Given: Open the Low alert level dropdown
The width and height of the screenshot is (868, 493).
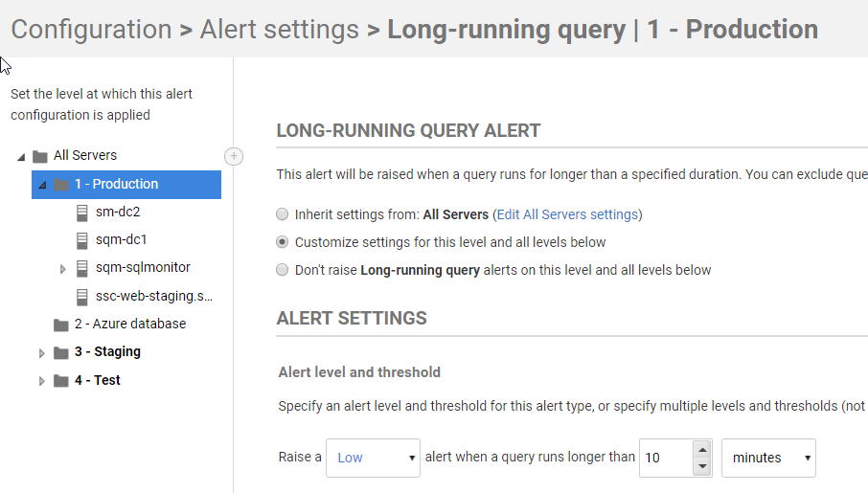Looking at the screenshot, I should click(x=373, y=458).
